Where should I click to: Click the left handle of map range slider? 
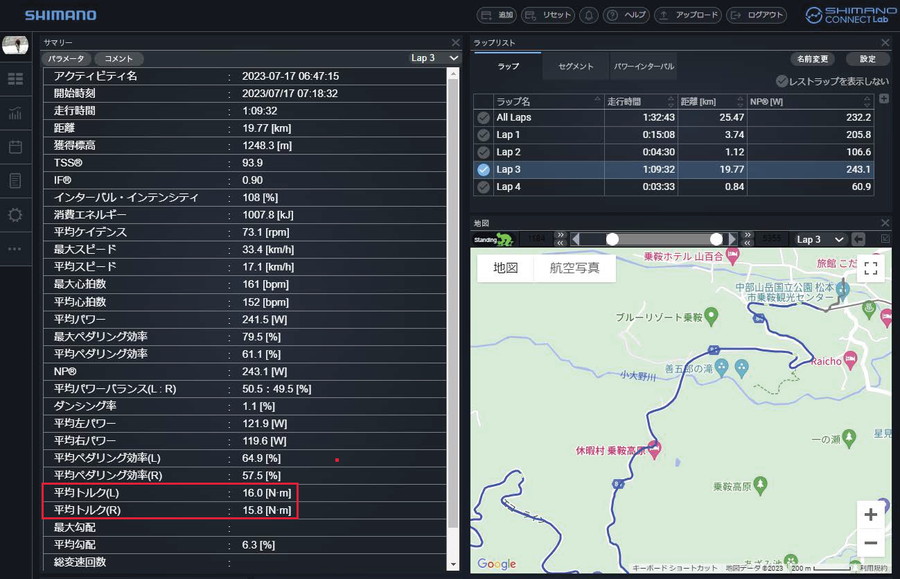click(612, 239)
